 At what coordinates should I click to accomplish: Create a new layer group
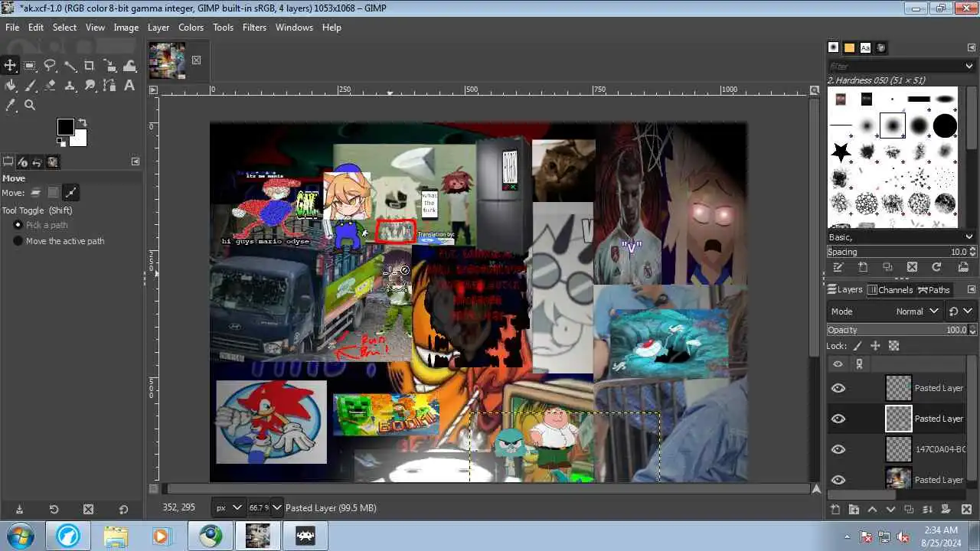tap(854, 510)
